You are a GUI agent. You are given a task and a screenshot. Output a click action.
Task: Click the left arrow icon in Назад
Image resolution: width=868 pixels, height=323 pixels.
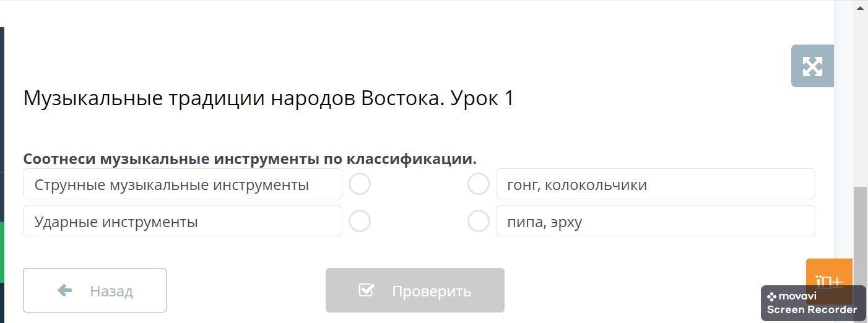click(x=64, y=290)
